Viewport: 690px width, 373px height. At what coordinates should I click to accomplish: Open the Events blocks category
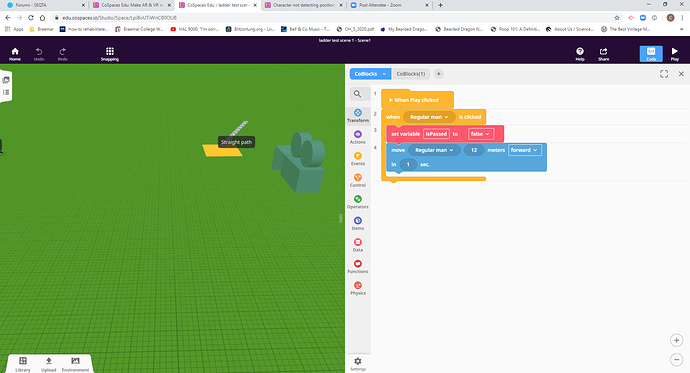point(358,159)
